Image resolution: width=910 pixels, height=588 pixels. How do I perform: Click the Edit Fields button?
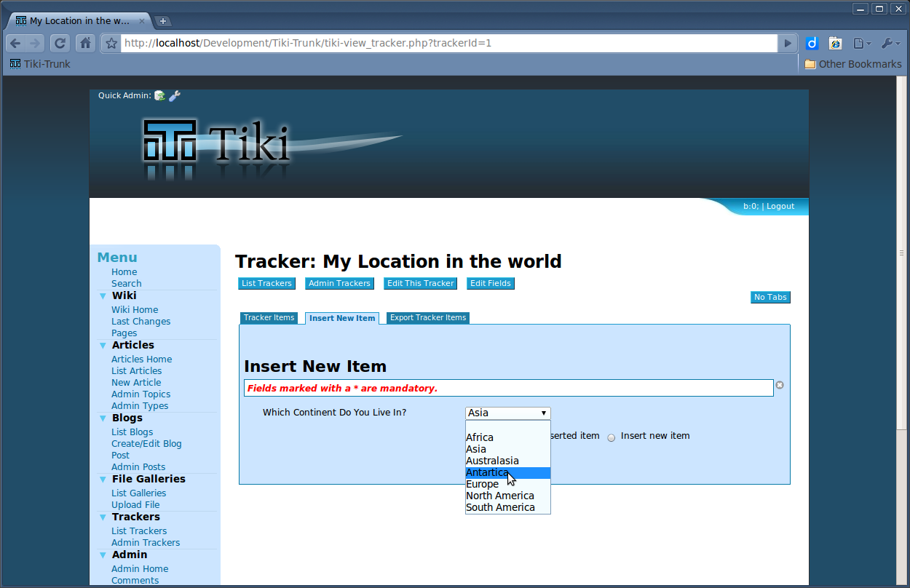point(490,283)
